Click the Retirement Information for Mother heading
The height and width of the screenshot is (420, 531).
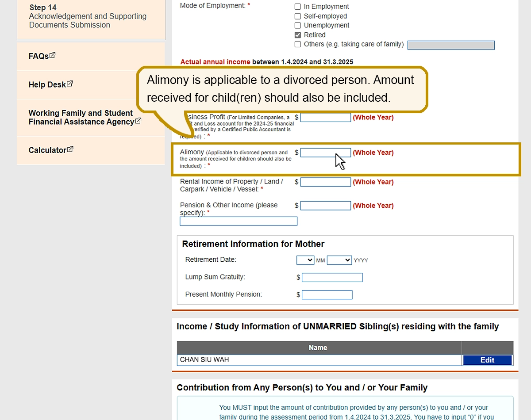[253, 244]
